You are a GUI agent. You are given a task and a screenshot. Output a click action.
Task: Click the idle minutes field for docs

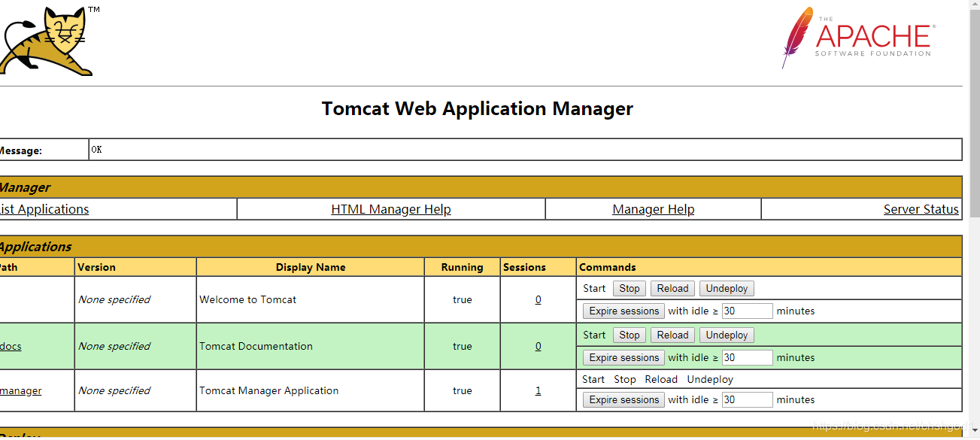point(746,357)
